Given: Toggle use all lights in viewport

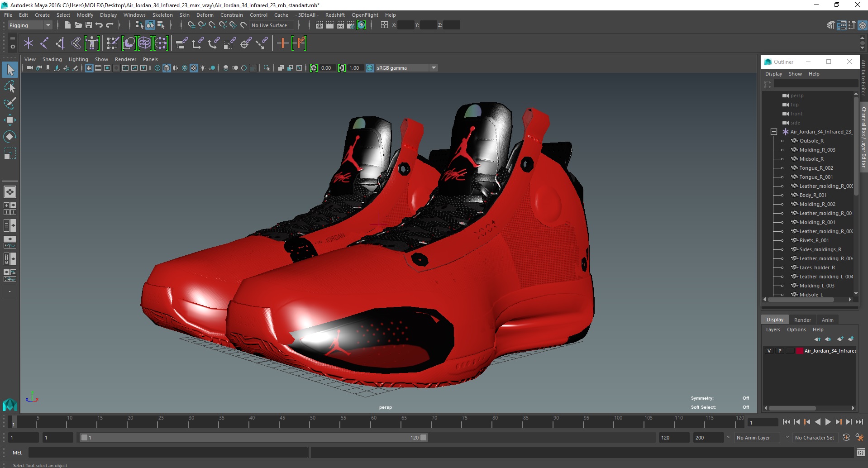Looking at the screenshot, I should pos(203,68).
